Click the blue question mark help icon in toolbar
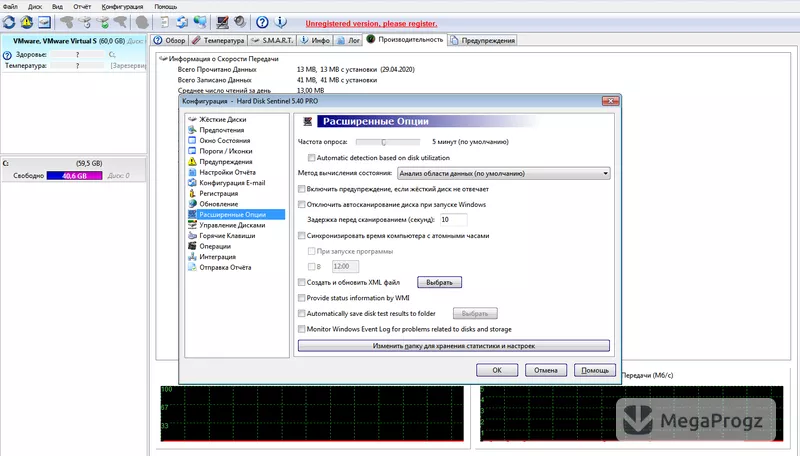 click(262, 22)
